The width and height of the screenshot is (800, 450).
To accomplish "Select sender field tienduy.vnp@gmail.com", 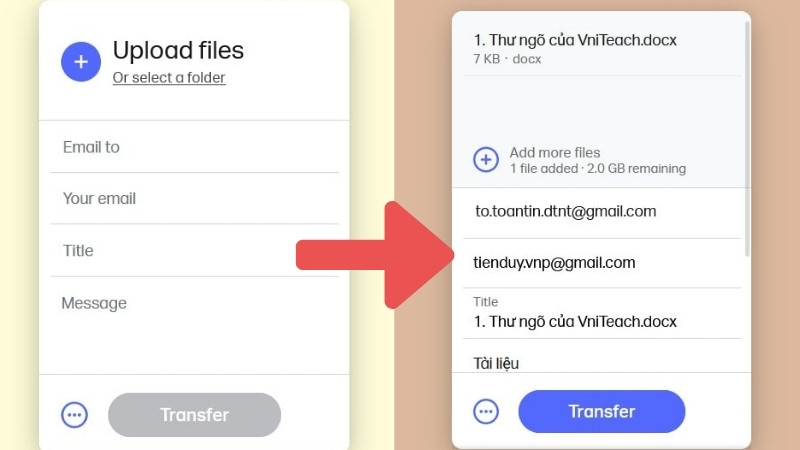I will coord(602,263).
